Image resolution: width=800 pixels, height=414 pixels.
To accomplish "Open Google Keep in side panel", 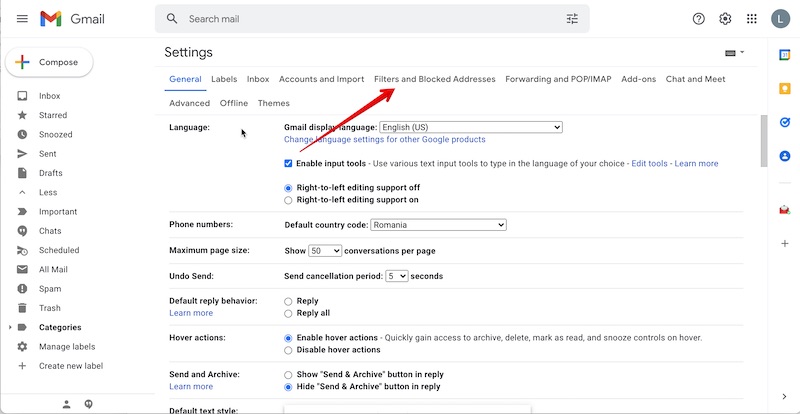I will coord(785,88).
